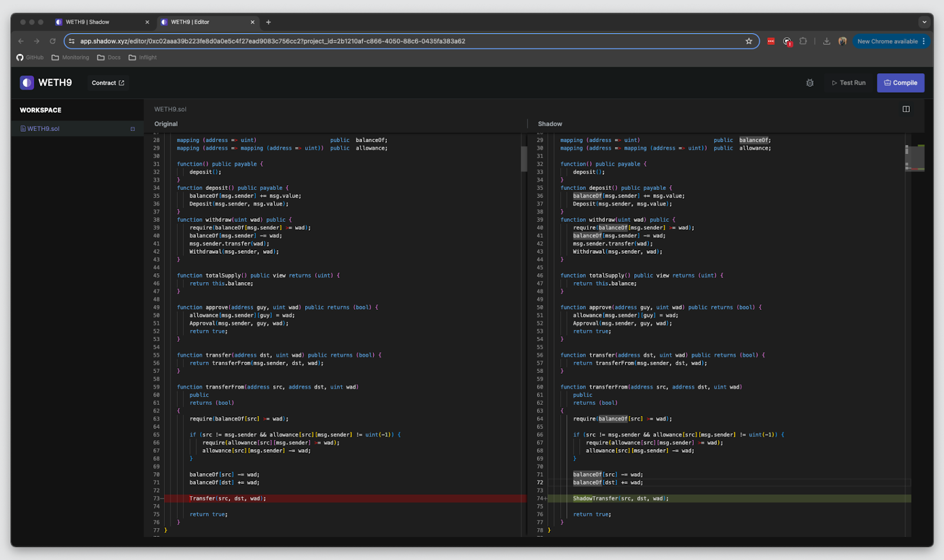Open the Extensions puzzle icon
Screen dimensions: 944x560
coord(803,41)
